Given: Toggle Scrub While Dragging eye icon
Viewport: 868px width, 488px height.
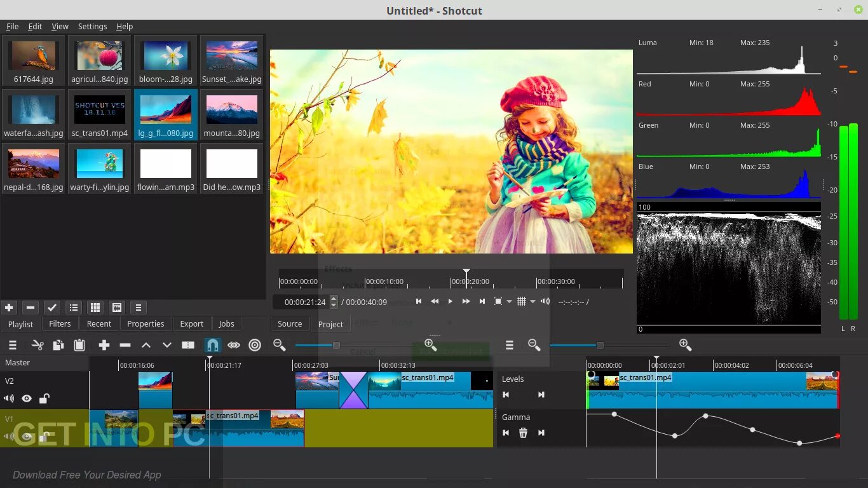Looking at the screenshot, I should pyautogui.click(x=234, y=345).
